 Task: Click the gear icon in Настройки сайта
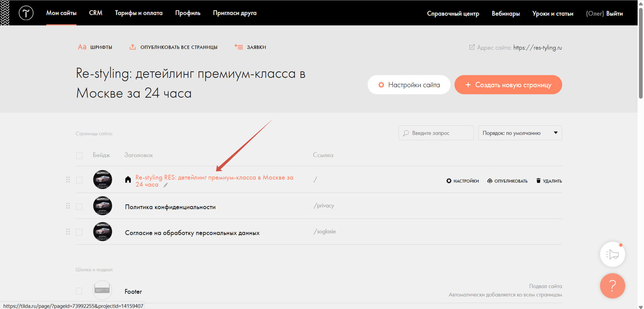(381, 85)
